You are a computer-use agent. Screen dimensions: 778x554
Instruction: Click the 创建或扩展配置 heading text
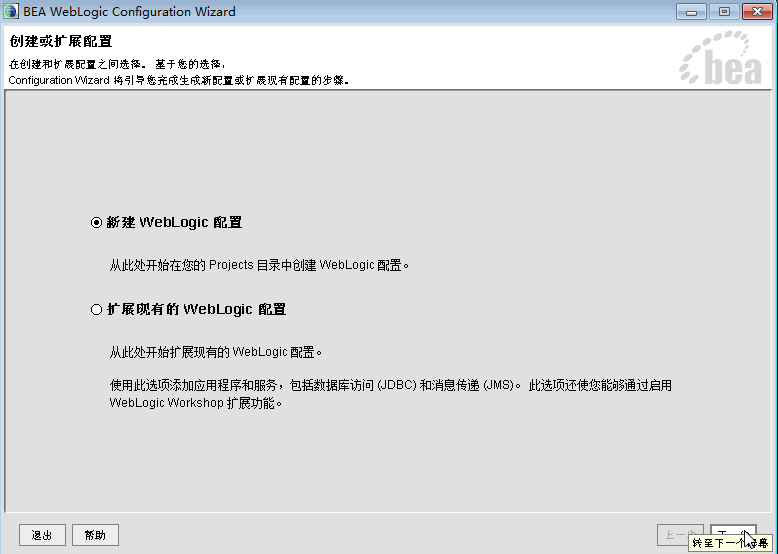click(x=61, y=41)
